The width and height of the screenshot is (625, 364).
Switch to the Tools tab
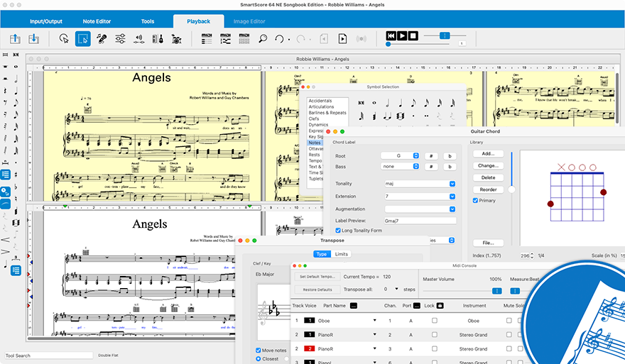pyautogui.click(x=148, y=21)
